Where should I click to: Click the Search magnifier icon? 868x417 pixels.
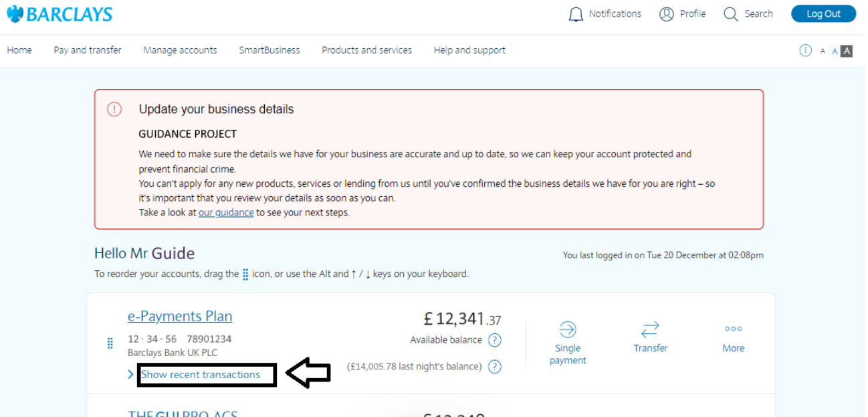click(x=730, y=13)
